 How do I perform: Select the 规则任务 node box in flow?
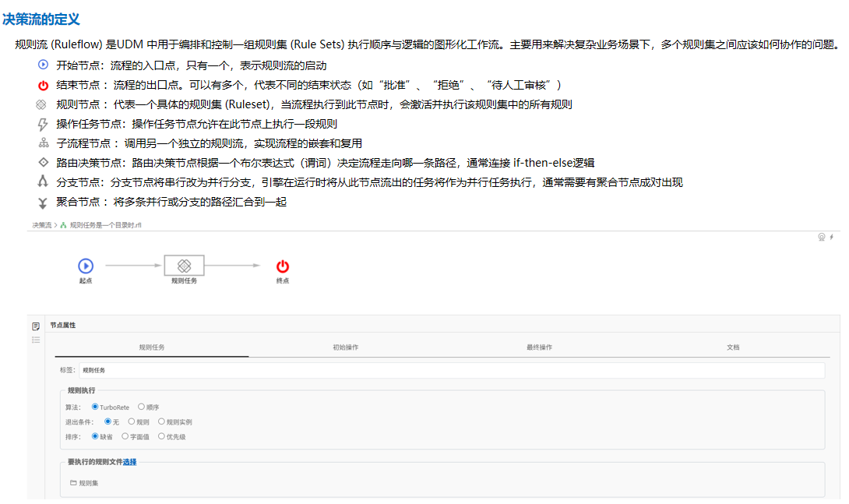point(184,266)
